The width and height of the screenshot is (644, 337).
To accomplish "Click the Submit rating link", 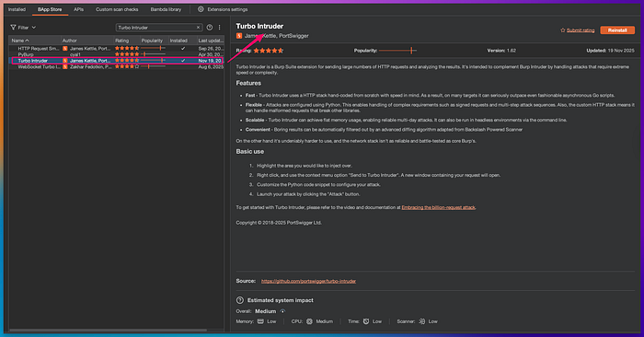I will click(x=581, y=30).
